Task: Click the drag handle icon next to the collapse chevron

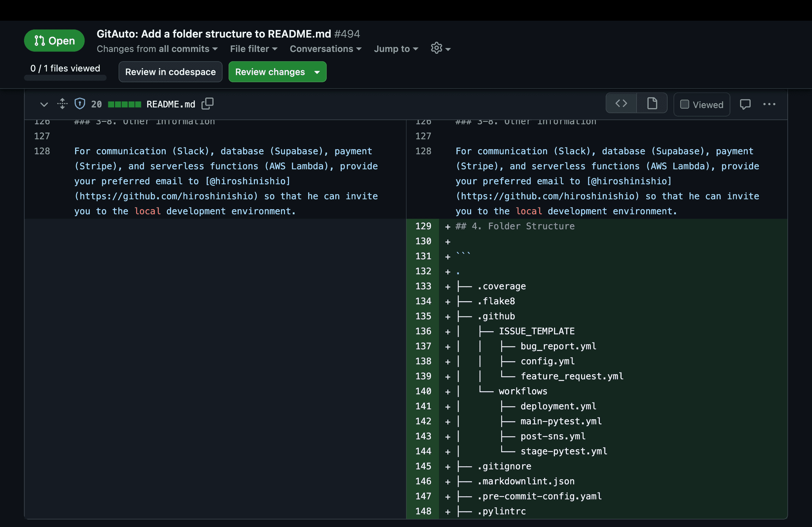Action: [x=62, y=104]
